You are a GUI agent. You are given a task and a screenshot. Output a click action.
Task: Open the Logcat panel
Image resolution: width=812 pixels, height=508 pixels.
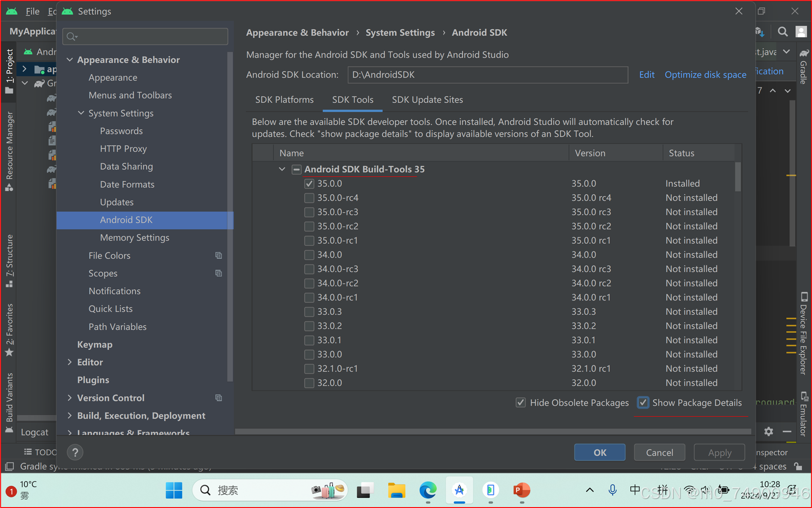coord(35,432)
